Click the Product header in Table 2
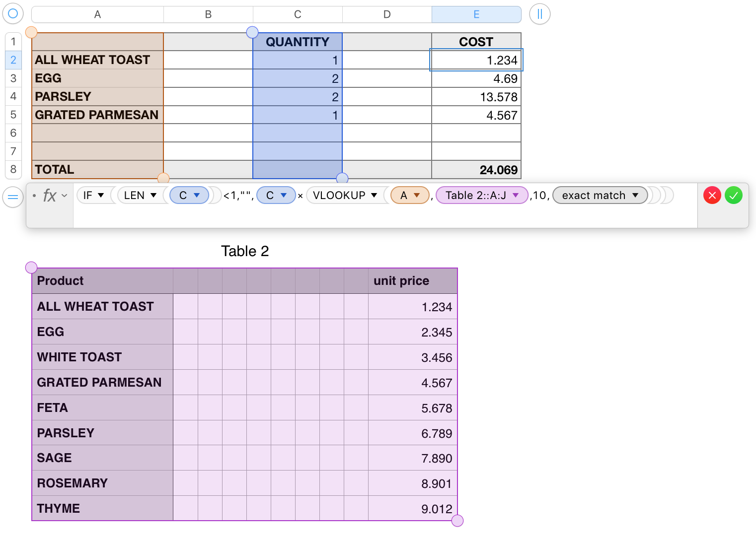Viewport: 756px width, 542px height. tap(103, 281)
